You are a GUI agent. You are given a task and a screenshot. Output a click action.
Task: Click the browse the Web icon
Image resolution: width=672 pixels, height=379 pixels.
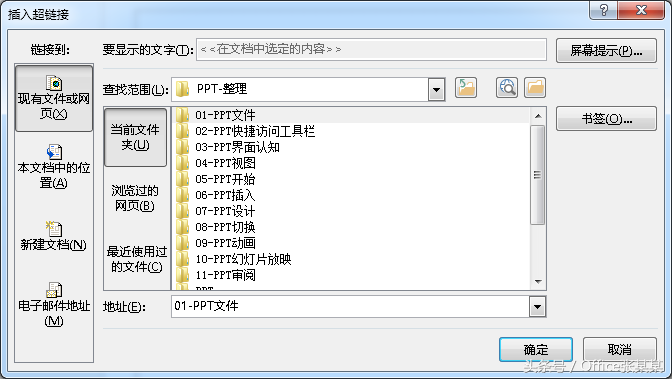pyautogui.click(x=507, y=88)
